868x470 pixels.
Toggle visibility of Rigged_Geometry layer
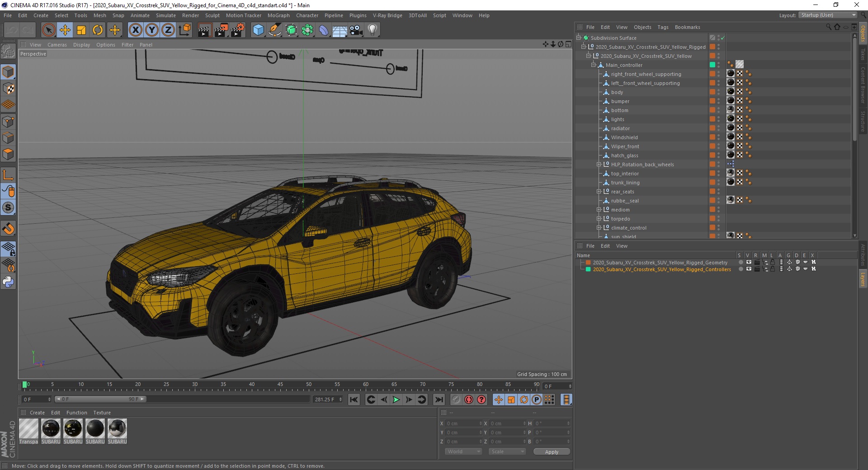point(749,262)
